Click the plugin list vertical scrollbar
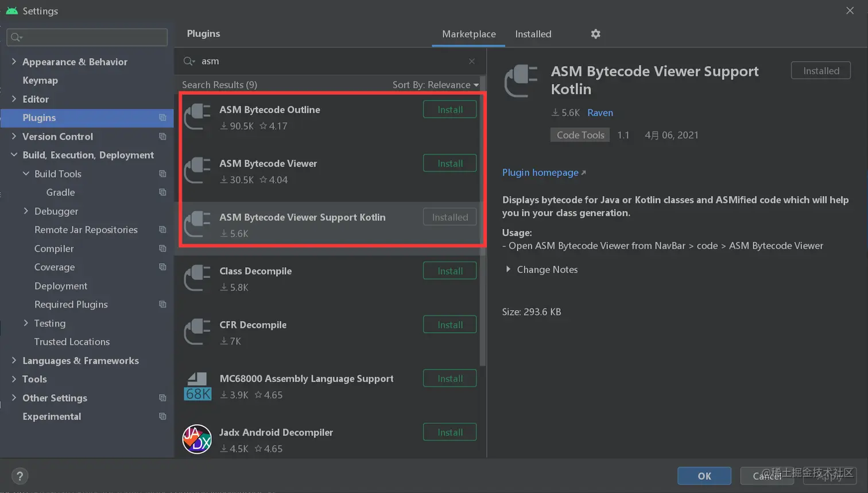Screen dimensions: 868x493 (x=483, y=221)
